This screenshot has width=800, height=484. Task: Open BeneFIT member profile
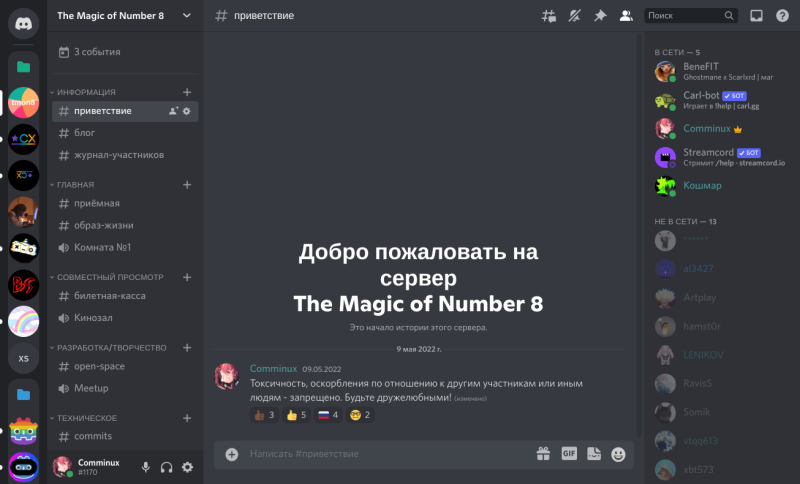click(720, 71)
